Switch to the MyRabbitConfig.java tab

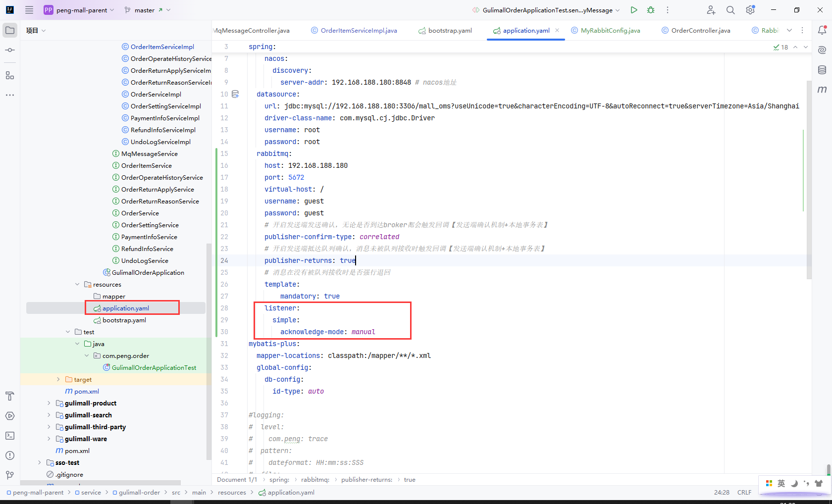tap(606, 30)
